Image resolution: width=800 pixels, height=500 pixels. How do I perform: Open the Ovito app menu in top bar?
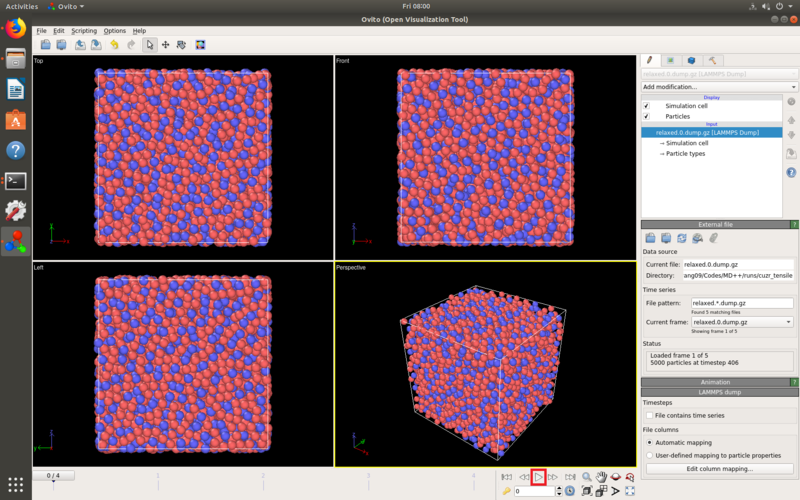point(66,6)
